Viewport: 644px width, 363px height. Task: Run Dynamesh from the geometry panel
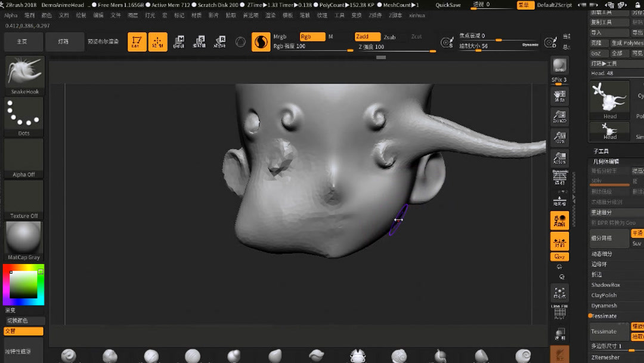[605, 305]
